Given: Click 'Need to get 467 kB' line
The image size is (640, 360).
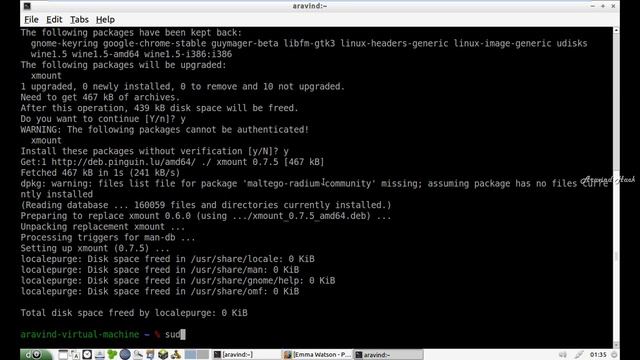Looking at the screenshot, I should point(100,97).
